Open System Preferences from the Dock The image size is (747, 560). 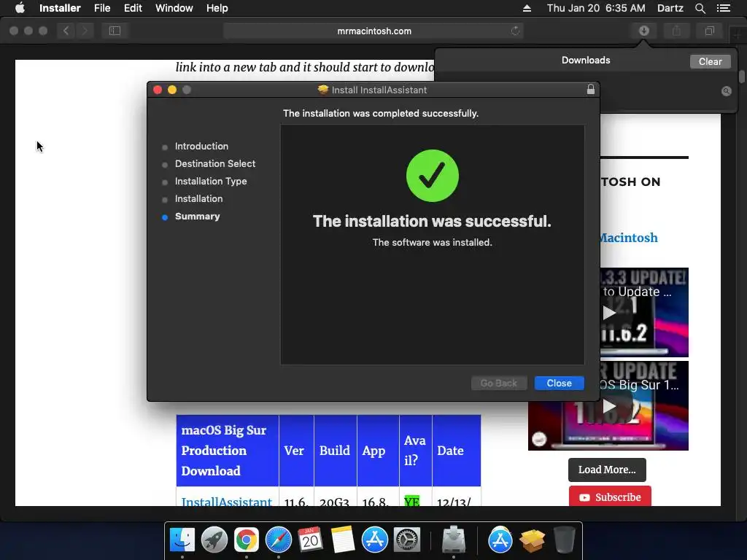pyautogui.click(x=407, y=540)
